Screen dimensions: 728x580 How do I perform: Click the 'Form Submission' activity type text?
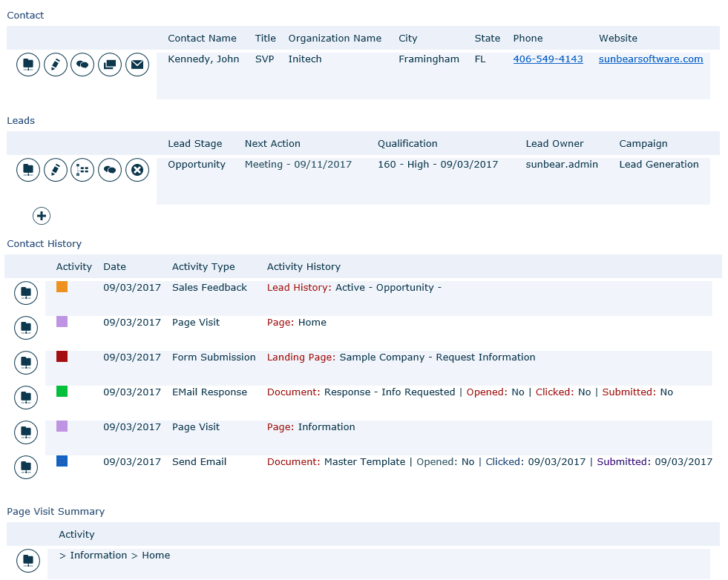click(214, 357)
